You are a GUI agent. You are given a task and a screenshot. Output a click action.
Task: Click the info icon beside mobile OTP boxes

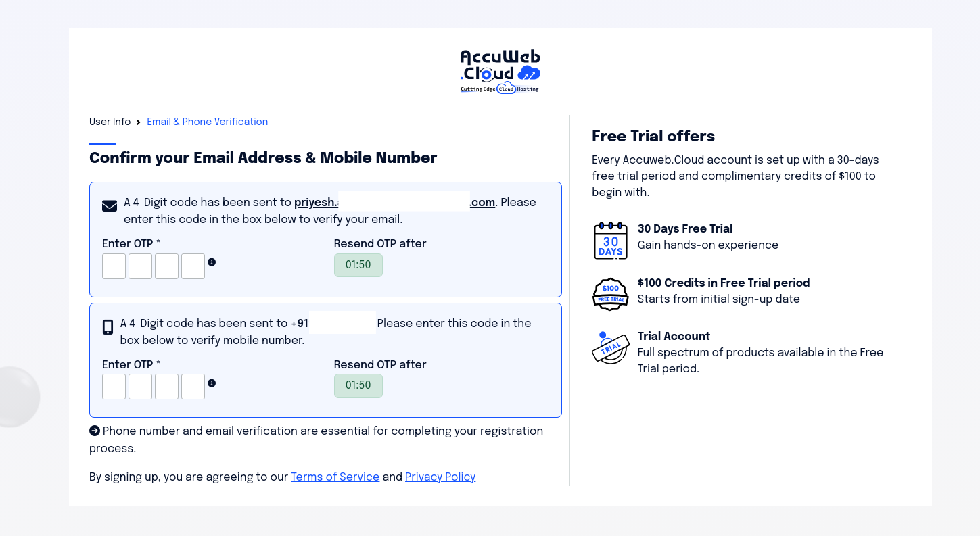point(212,383)
